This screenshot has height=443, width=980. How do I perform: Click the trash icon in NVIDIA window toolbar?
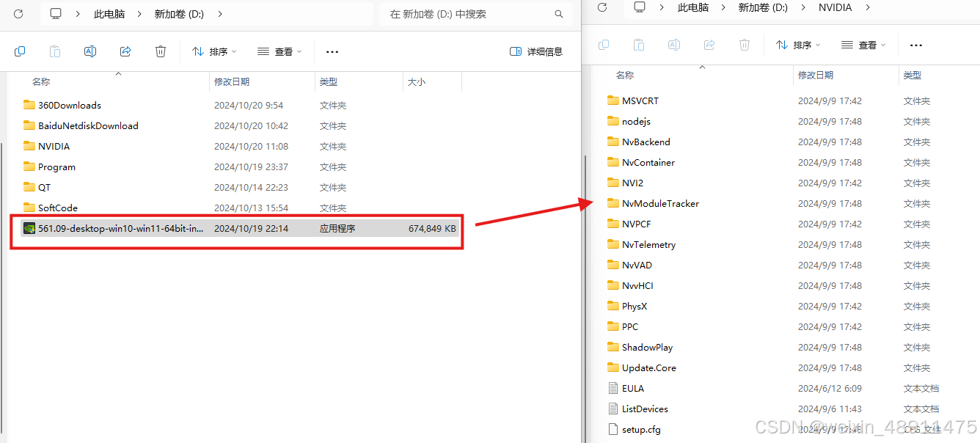coord(745,45)
